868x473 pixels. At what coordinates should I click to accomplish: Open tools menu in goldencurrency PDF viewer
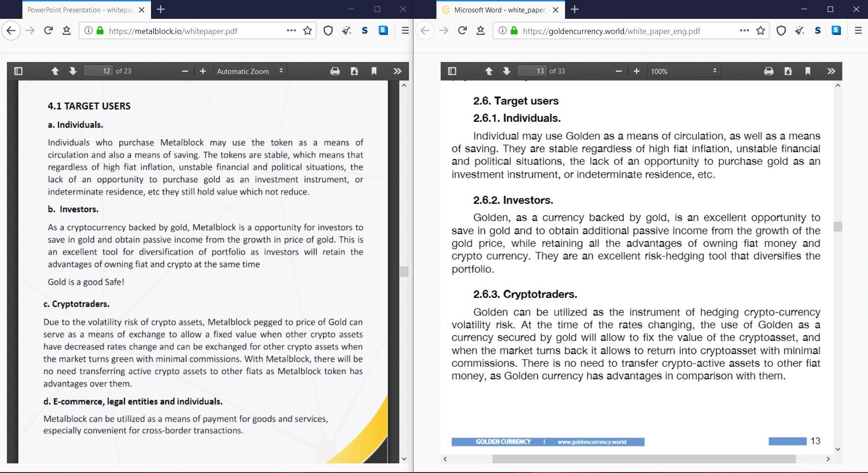(831, 71)
